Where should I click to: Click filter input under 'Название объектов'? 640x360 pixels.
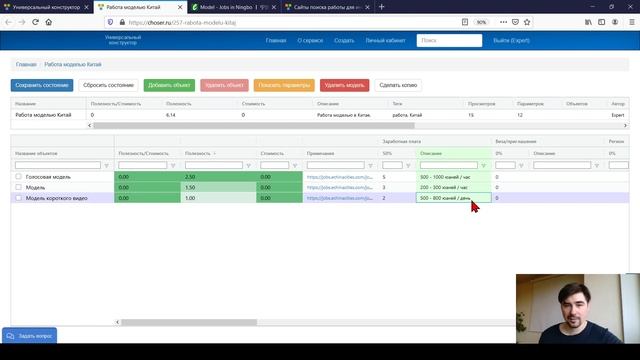pos(58,165)
